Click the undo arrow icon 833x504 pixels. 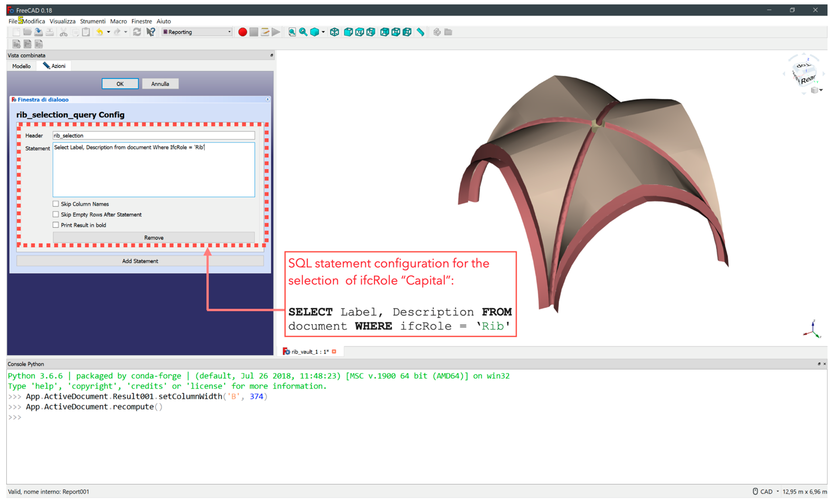coord(99,32)
